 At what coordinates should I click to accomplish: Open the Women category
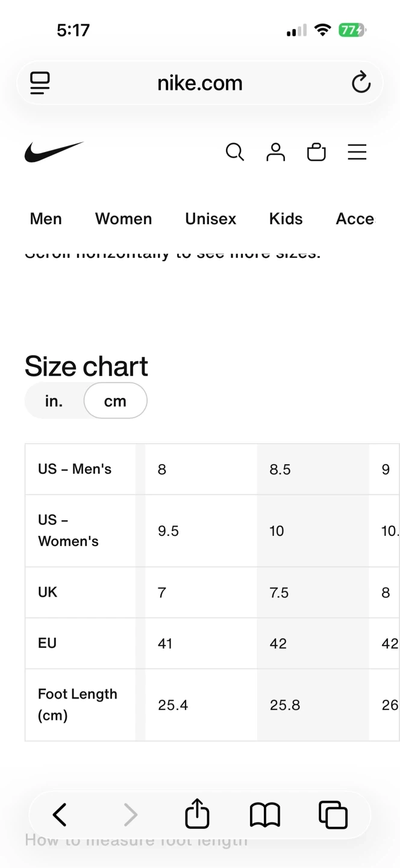(x=123, y=219)
